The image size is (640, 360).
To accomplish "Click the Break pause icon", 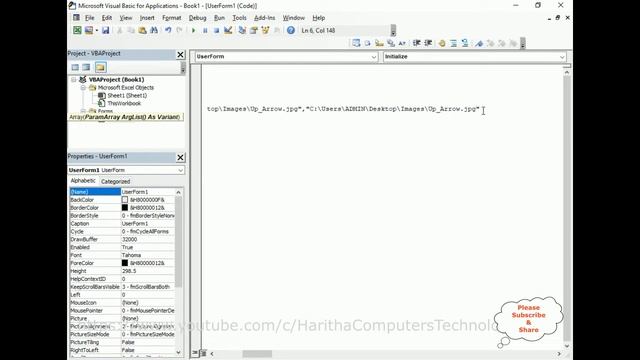I will [205, 30].
